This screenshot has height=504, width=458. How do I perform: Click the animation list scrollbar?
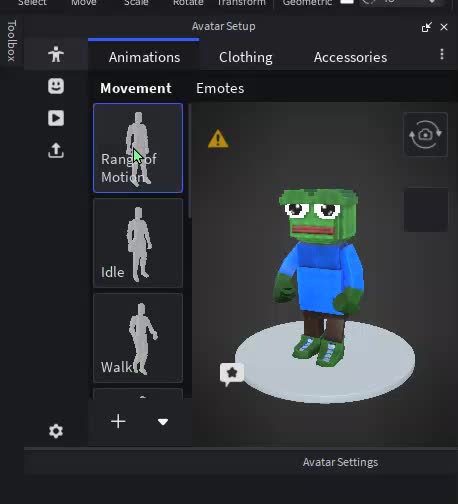pos(190,162)
